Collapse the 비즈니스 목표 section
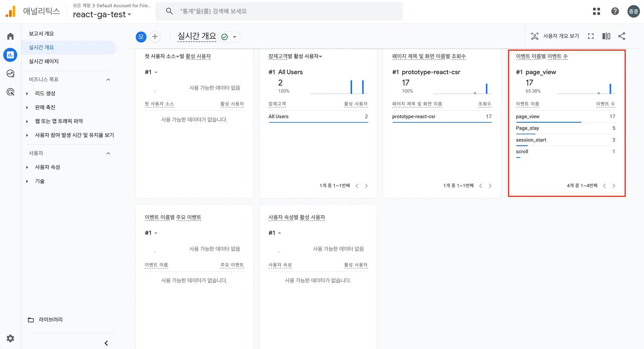This screenshot has height=349, width=644. pyautogui.click(x=108, y=79)
